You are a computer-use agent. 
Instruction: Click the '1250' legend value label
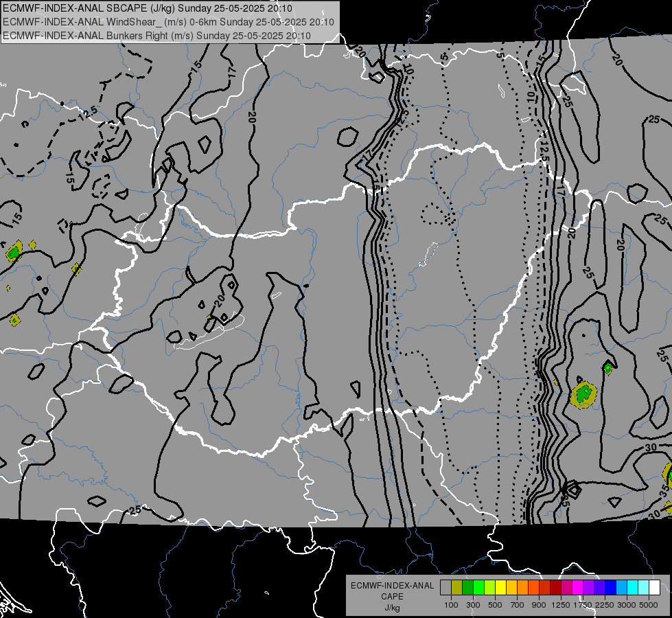561,605
